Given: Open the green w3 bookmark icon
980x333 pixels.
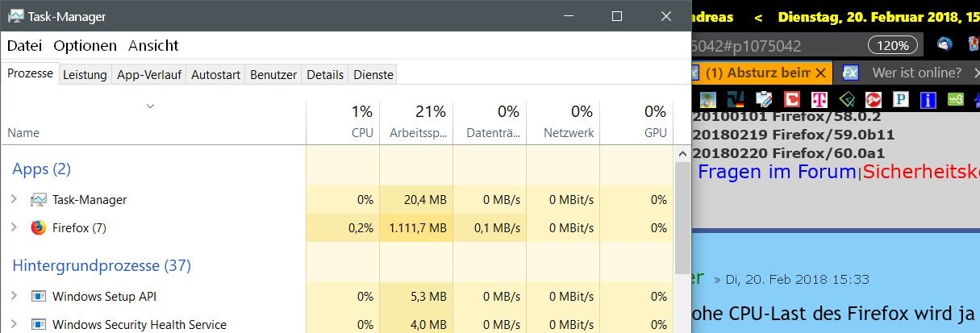Looking at the screenshot, I should click(x=956, y=99).
